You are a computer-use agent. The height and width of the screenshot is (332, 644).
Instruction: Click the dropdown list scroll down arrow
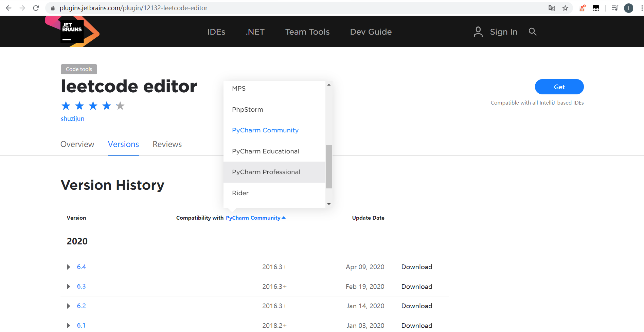[329, 204]
